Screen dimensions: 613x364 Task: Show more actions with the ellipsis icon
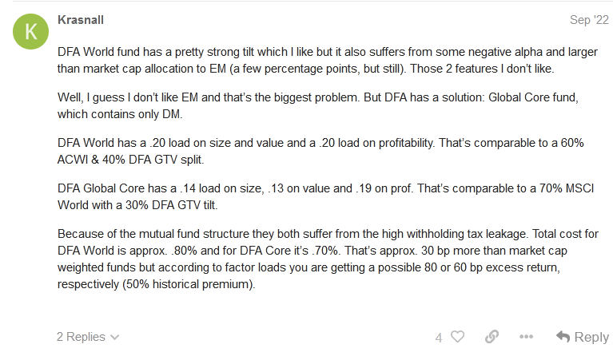click(526, 336)
